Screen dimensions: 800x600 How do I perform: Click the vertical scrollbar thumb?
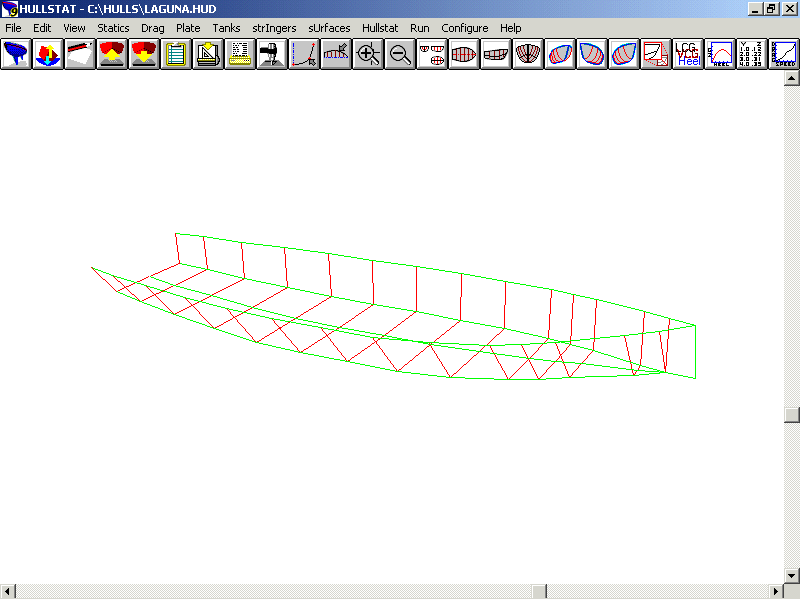point(792,415)
